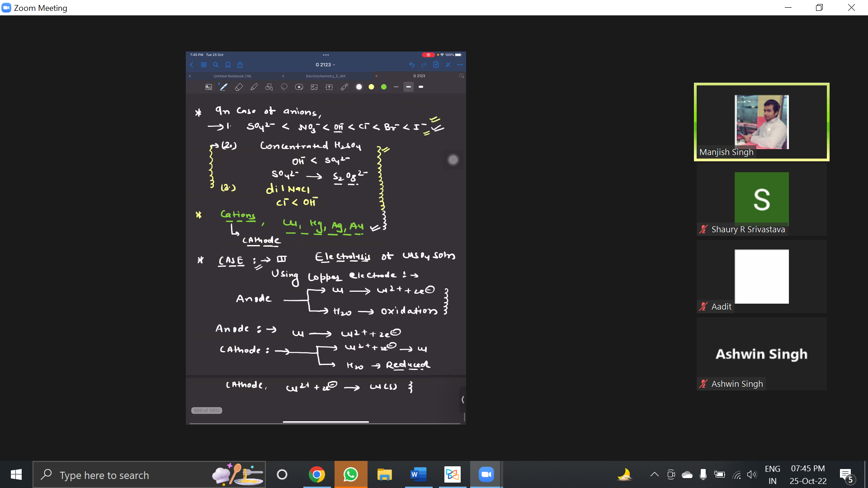Image resolution: width=868 pixels, height=488 pixels.
Task: Expand the hidden system tray icons chevron
Action: 654,474
